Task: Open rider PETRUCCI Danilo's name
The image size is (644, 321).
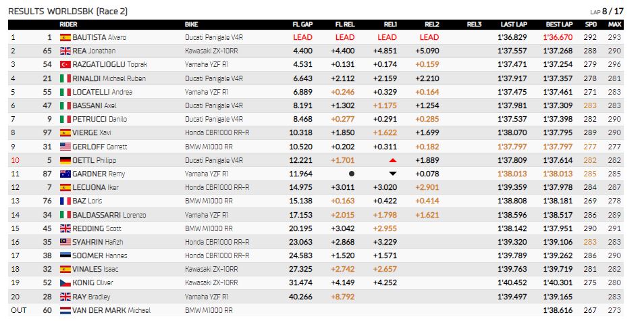Action: (100, 119)
